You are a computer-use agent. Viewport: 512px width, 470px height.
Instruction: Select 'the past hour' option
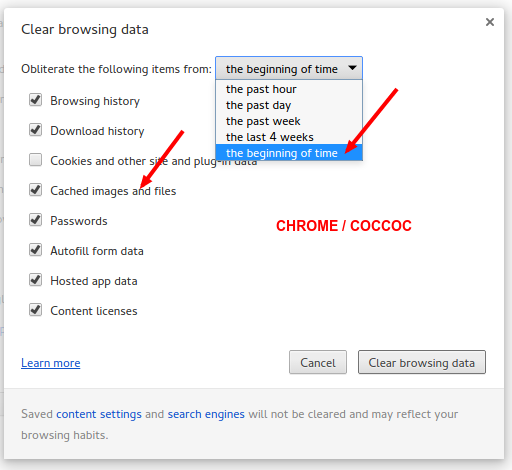pos(289,89)
